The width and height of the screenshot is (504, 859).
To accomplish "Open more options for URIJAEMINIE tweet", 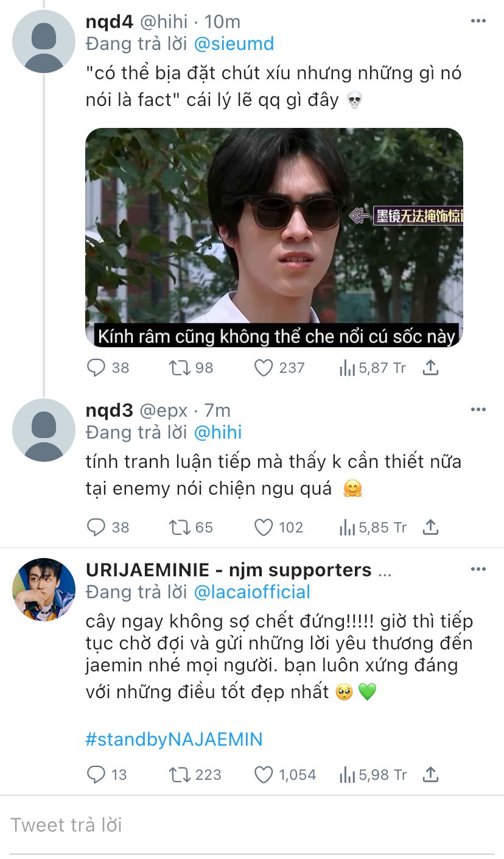I will 478,569.
